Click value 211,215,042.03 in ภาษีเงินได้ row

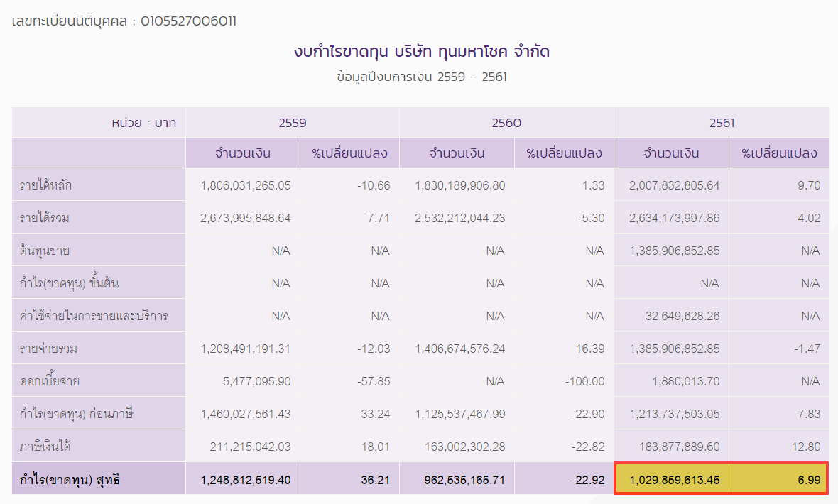tap(250, 447)
